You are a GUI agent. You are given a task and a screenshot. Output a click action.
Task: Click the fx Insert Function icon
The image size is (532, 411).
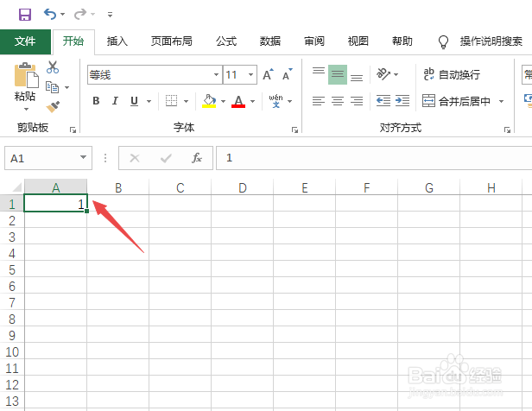(197, 158)
